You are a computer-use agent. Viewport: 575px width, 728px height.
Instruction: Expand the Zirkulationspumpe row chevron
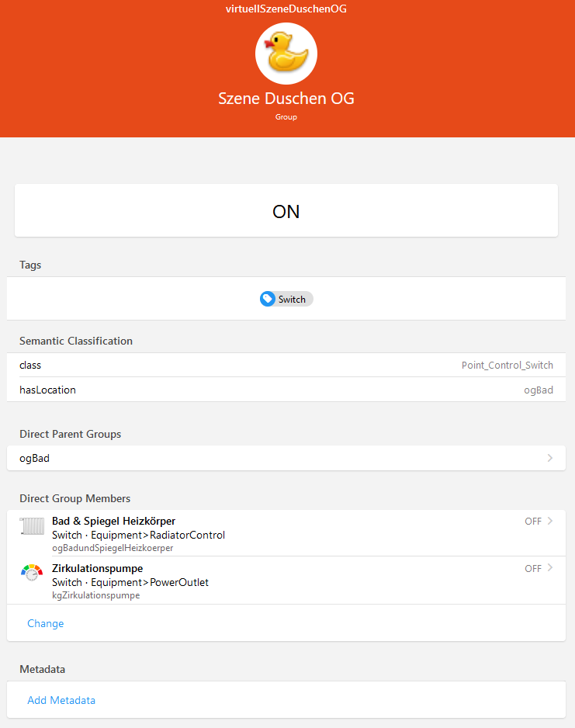[x=551, y=569]
